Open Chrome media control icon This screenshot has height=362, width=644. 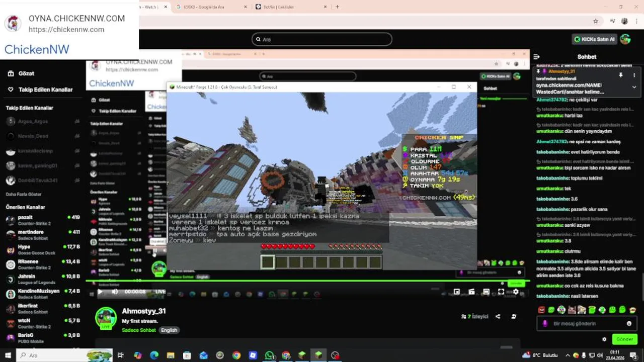612,21
